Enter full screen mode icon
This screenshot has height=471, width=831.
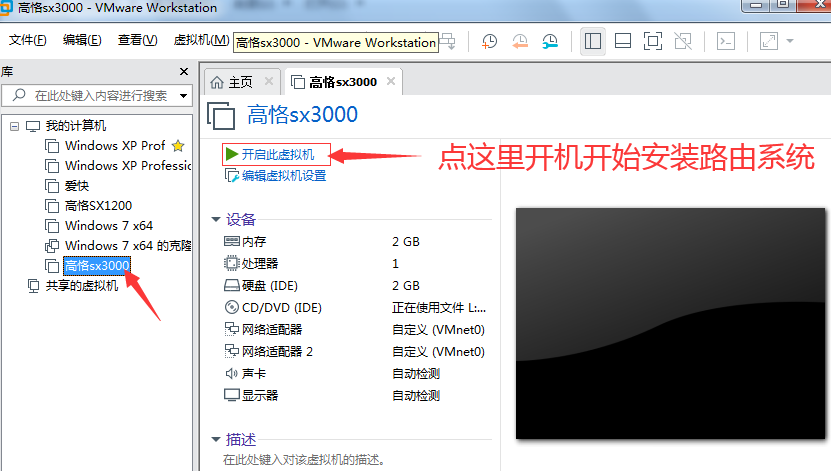point(653,41)
